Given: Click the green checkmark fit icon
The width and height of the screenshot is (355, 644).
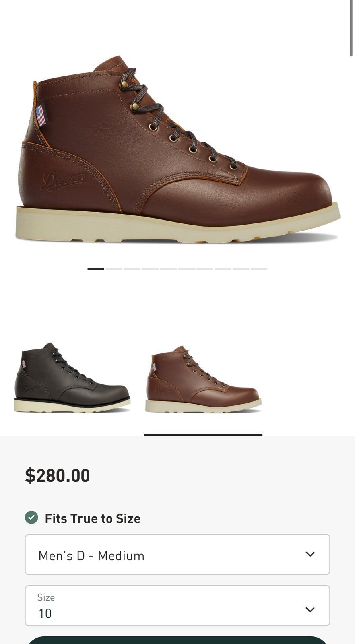Looking at the screenshot, I should [x=31, y=518].
